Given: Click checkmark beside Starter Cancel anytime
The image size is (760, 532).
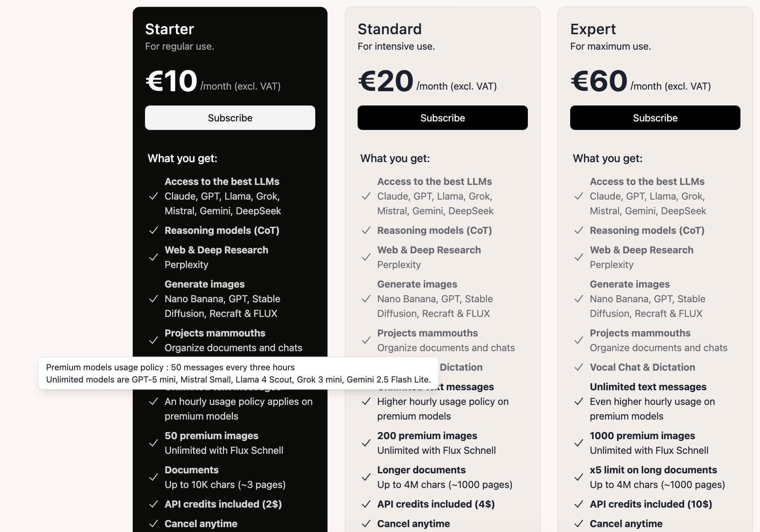Looking at the screenshot, I should click(x=154, y=524).
